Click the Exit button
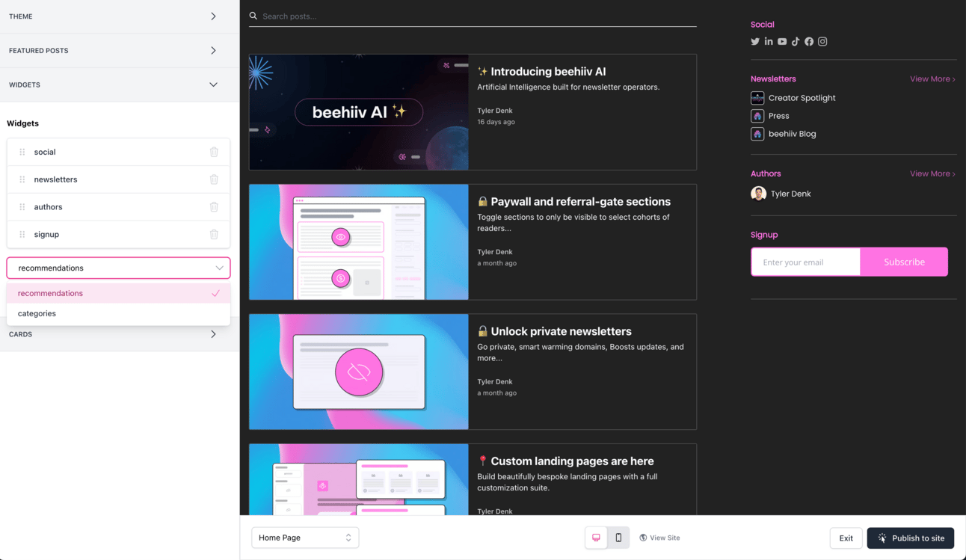966x560 pixels. [x=846, y=538]
